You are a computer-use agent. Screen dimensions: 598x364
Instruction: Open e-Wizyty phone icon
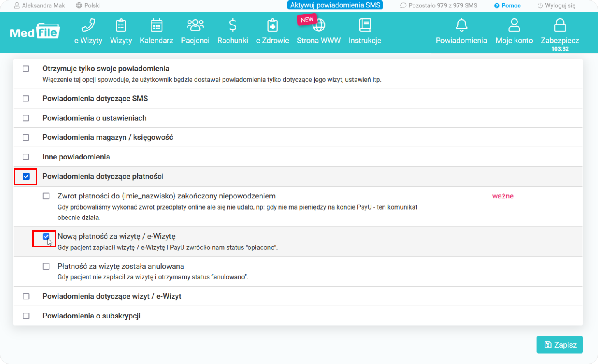click(x=88, y=25)
